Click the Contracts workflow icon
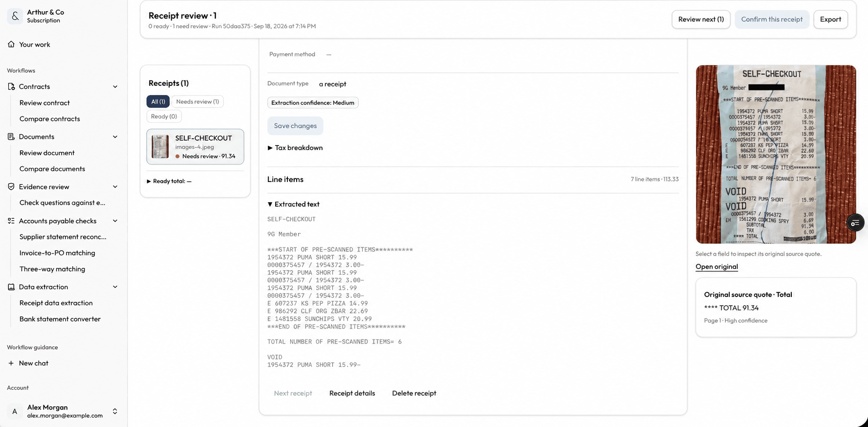The height and width of the screenshot is (427, 868). pyautogui.click(x=11, y=86)
